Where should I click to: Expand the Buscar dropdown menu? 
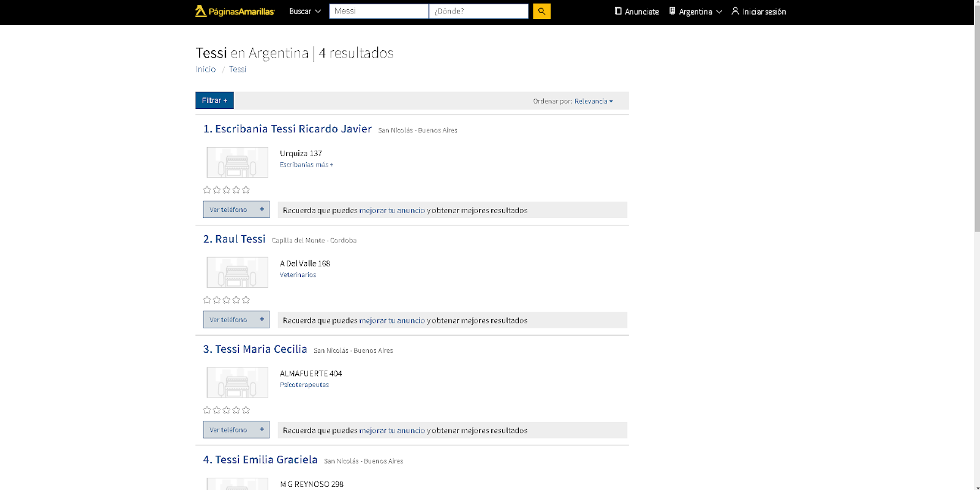tap(305, 11)
